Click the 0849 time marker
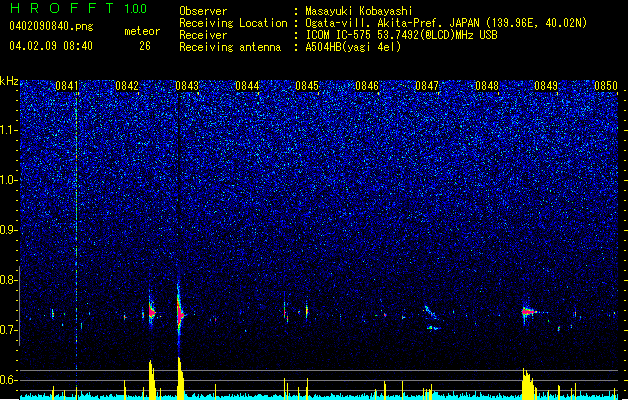This screenshot has height=400, width=629. pyautogui.click(x=546, y=86)
